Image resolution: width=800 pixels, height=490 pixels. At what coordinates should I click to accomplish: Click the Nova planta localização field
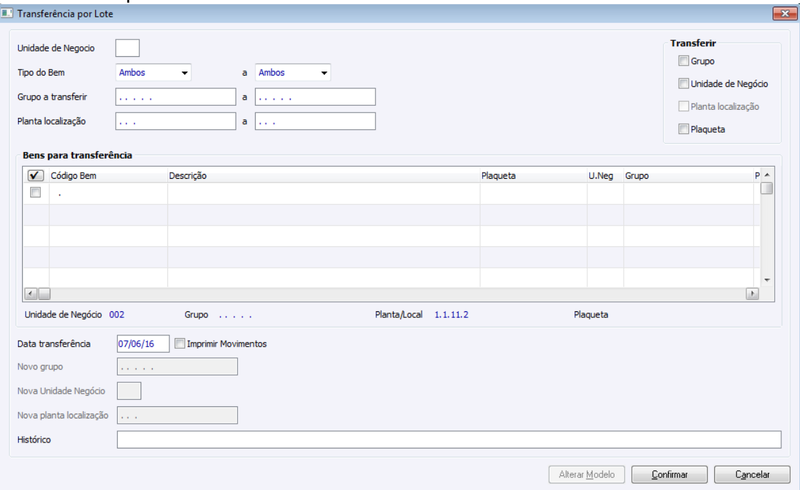(178, 415)
